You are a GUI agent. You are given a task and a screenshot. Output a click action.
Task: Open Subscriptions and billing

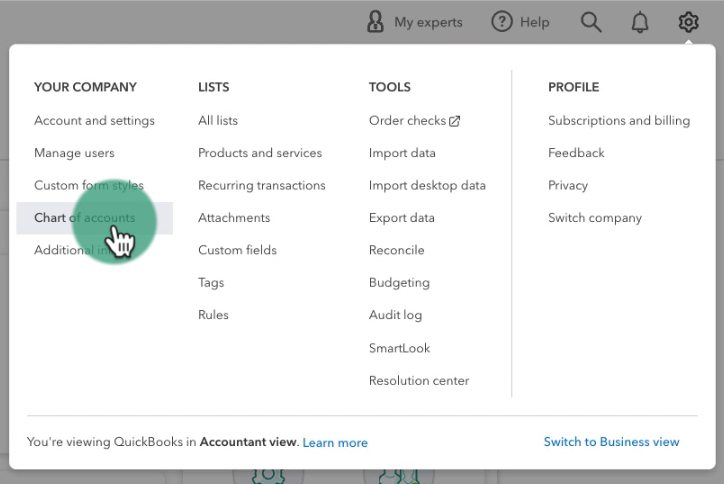[x=619, y=121]
